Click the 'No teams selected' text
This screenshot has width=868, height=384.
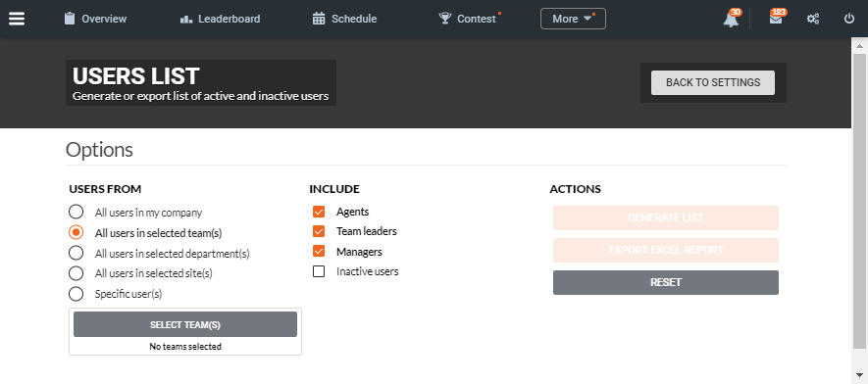click(x=185, y=347)
